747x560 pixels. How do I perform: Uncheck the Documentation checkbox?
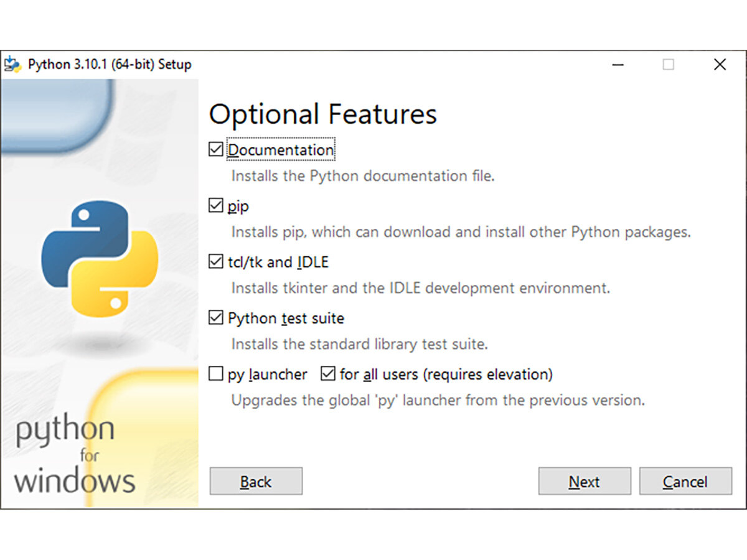[216, 150]
